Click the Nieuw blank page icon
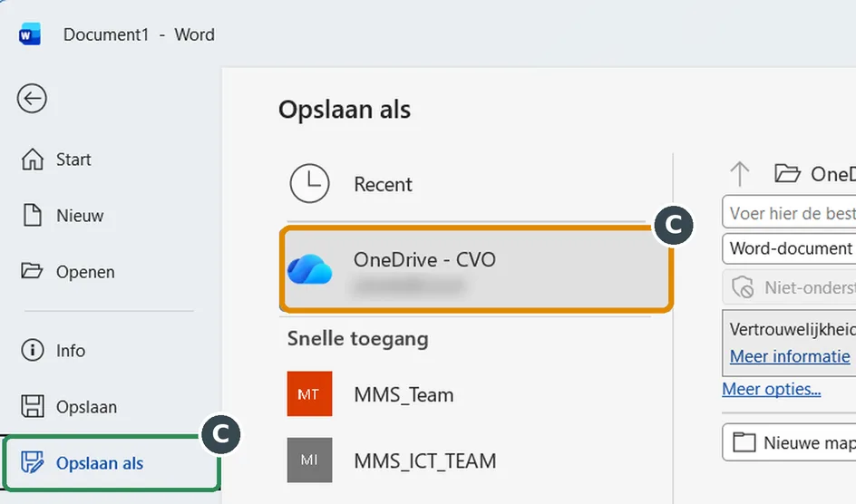The width and height of the screenshot is (856, 504). tap(33, 215)
